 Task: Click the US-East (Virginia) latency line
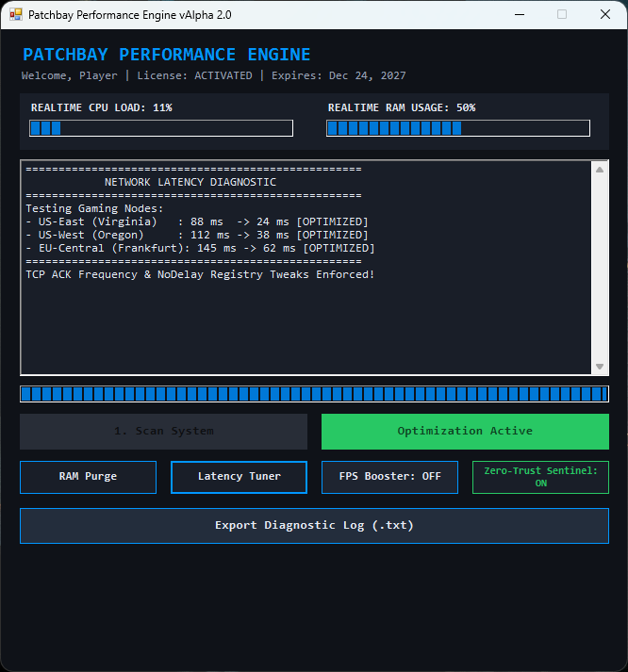pyautogui.click(x=197, y=222)
